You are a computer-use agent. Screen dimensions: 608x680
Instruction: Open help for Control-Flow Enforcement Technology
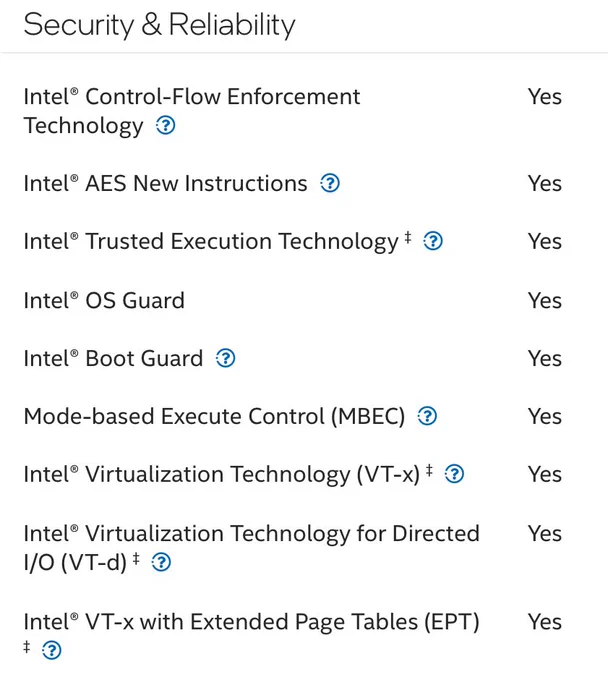tap(165, 126)
